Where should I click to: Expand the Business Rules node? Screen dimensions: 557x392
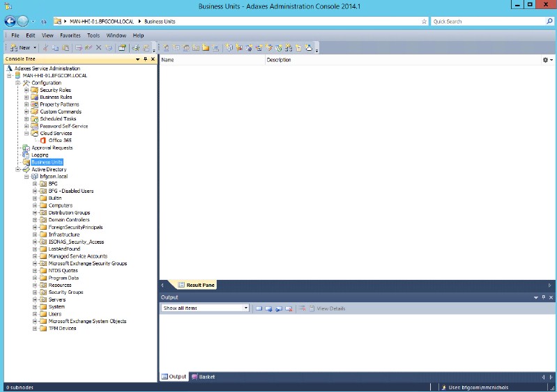pos(26,97)
